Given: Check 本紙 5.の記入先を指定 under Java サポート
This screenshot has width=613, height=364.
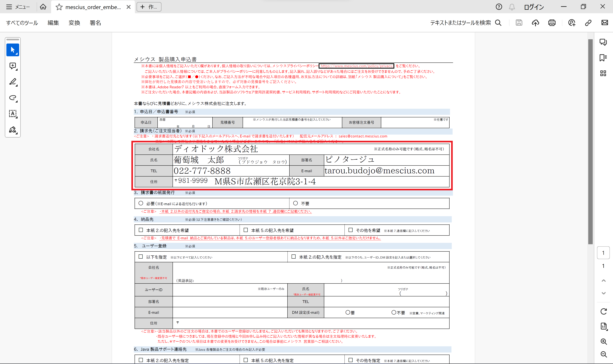Looking at the screenshot, I should pos(246,360).
